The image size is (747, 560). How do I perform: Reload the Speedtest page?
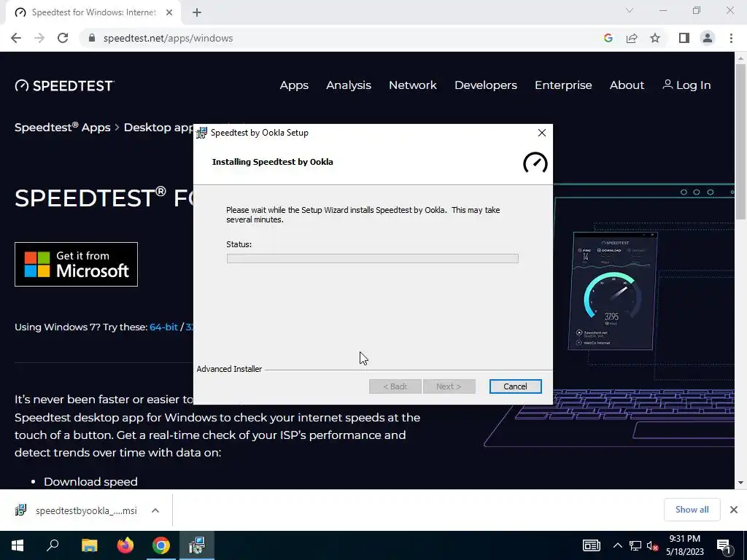(x=63, y=38)
